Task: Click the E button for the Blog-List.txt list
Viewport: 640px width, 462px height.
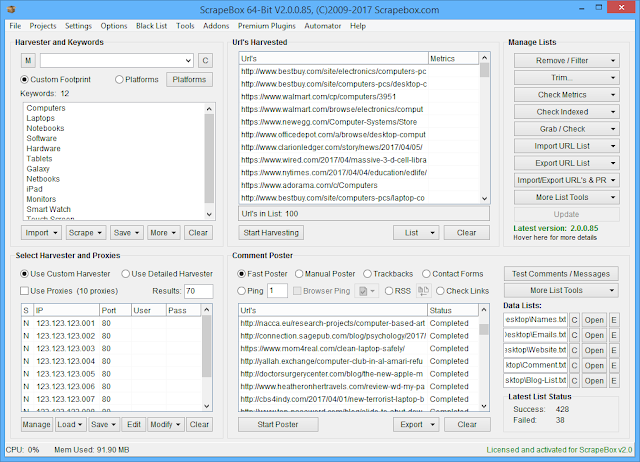Action: 613,380
